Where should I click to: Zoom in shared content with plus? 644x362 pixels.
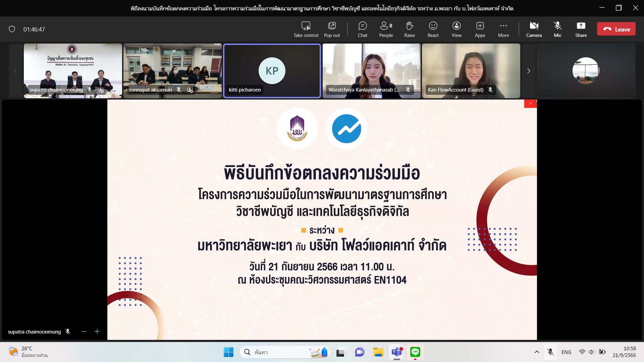(x=97, y=331)
